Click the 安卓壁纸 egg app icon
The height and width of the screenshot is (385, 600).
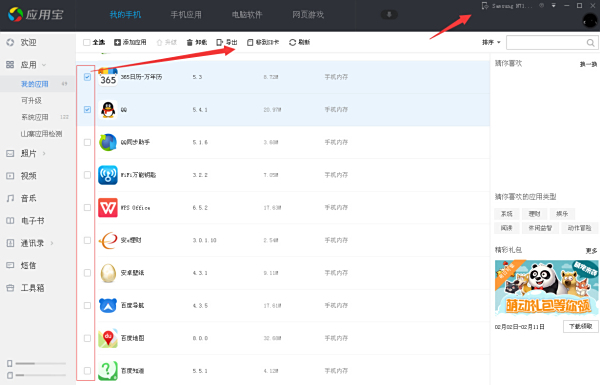coord(108,273)
